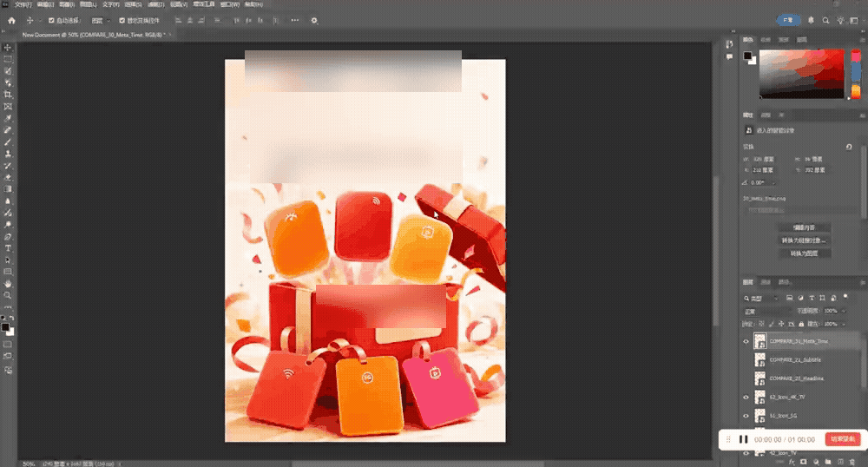Toggle Show Transform Controls checkbox
868x467 pixels.
[x=122, y=21]
